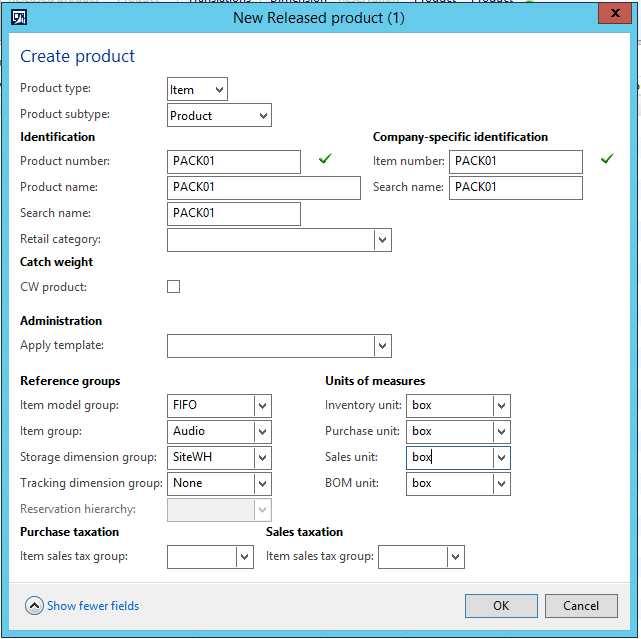The height and width of the screenshot is (639, 641).
Task: Toggle the CW product checkbox
Action: pos(174,287)
